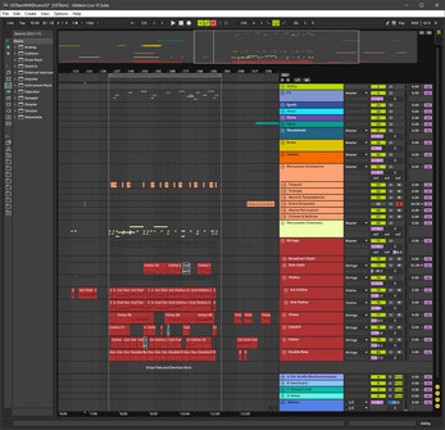Toggle the MIDI Arrangement Overdub button
Viewport: 445px width, 430px height.
200,23
